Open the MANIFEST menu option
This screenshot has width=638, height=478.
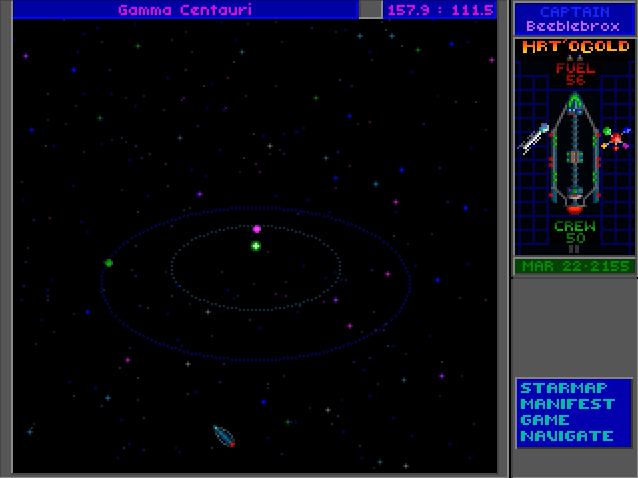[x=568, y=404]
